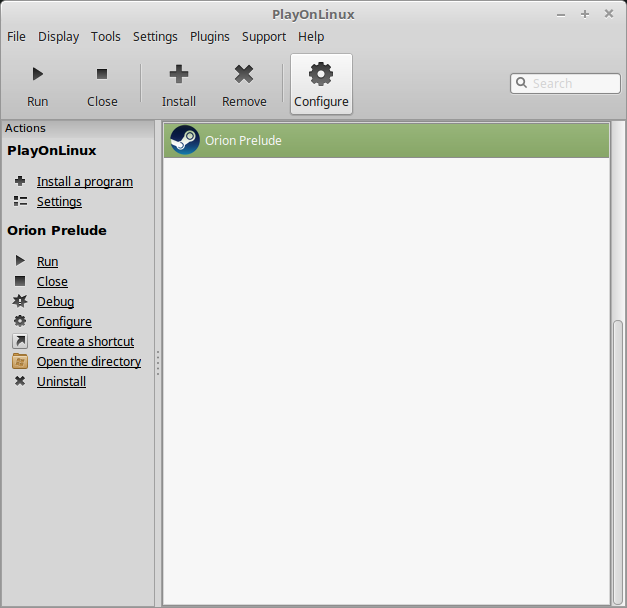Open the Settings menu in menu bar
The width and height of the screenshot is (627, 608).
[155, 37]
